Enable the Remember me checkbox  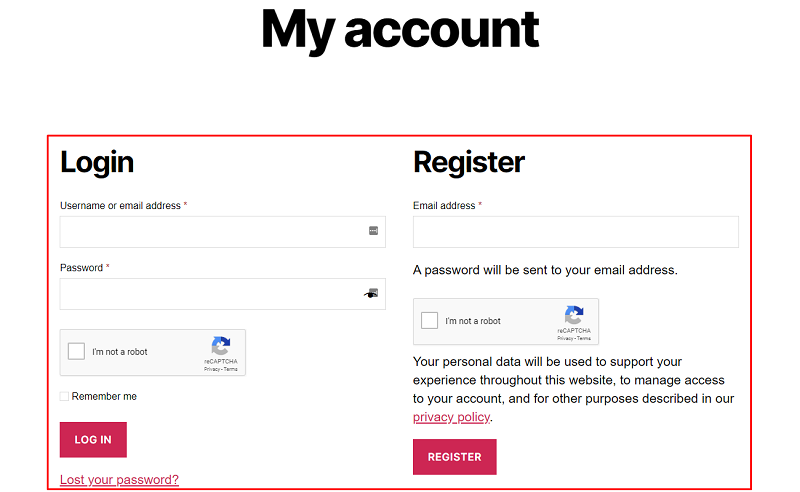pyautogui.click(x=64, y=397)
